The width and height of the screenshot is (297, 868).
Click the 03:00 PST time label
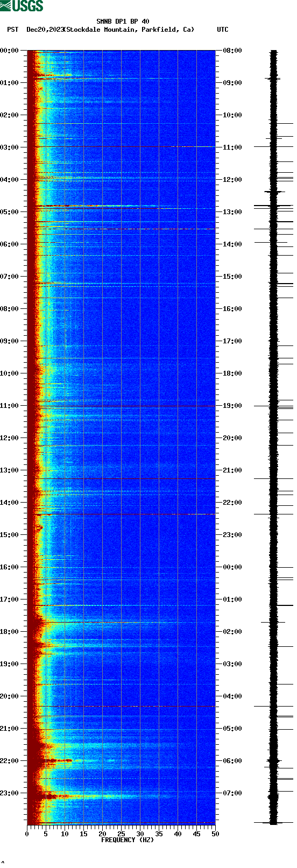(x=10, y=147)
